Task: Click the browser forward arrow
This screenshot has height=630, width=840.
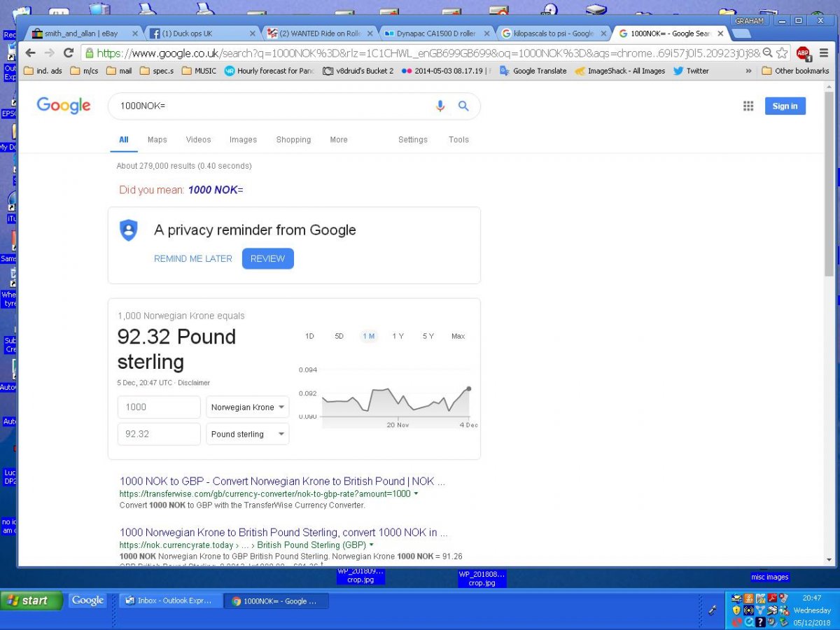Action: click(x=49, y=53)
